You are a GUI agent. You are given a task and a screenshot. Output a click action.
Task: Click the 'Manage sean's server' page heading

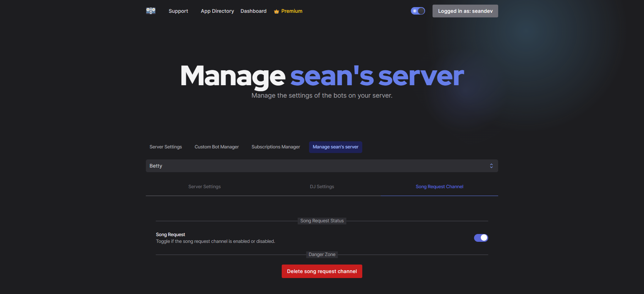(322, 76)
